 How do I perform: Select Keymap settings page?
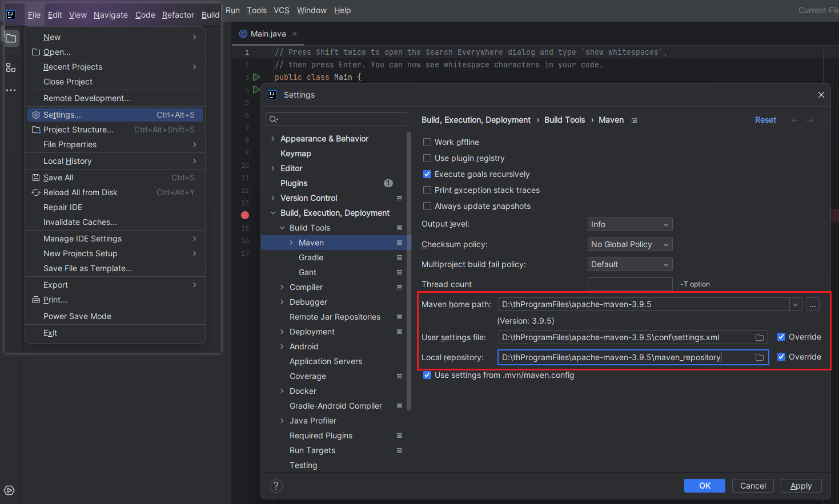tap(296, 154)
